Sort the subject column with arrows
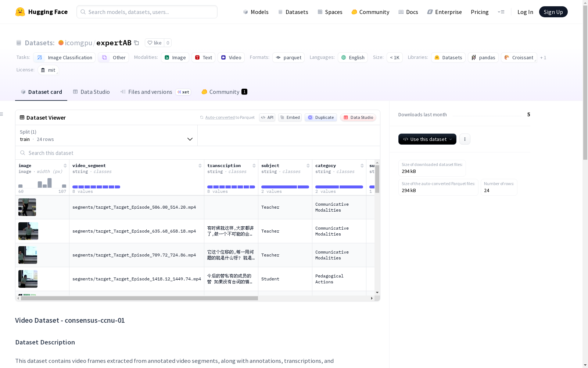Screen dimensions: 588x368 [308, 166]
